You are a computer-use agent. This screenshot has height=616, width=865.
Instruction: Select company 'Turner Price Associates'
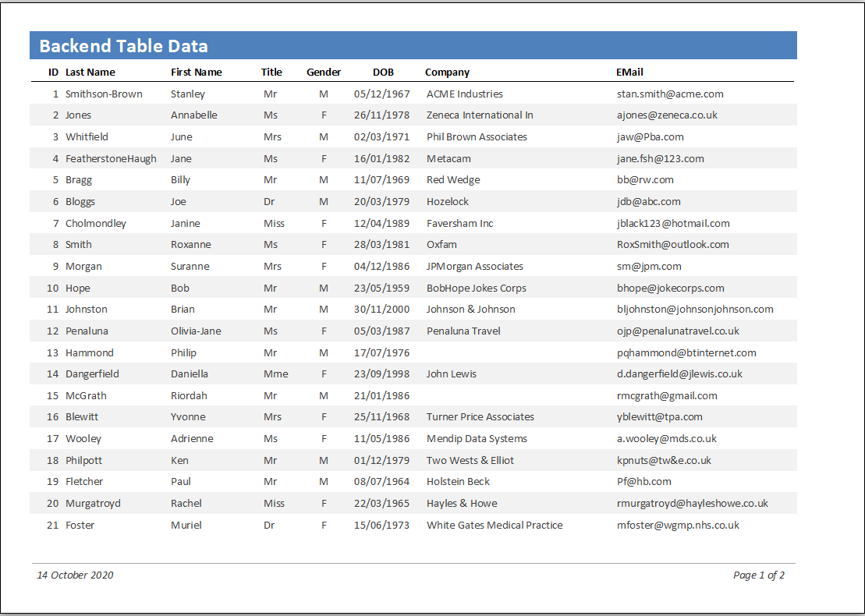point(480,417)
